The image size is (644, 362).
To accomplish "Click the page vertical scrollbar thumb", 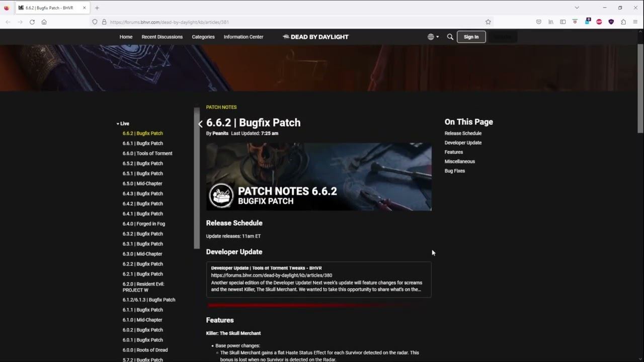I will click(x=640, y=88).
